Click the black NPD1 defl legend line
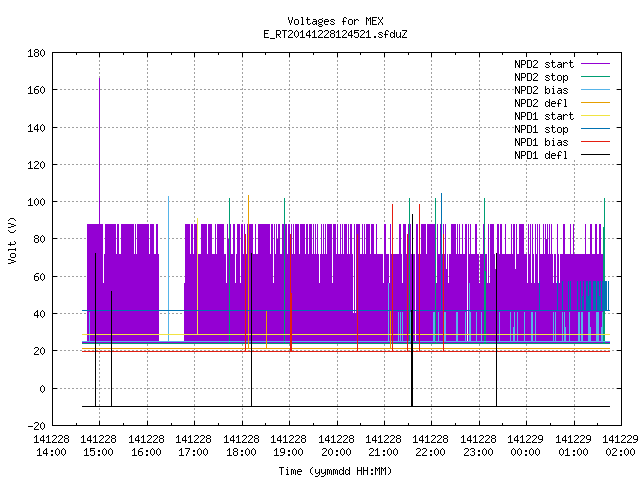 coord(596,155)
